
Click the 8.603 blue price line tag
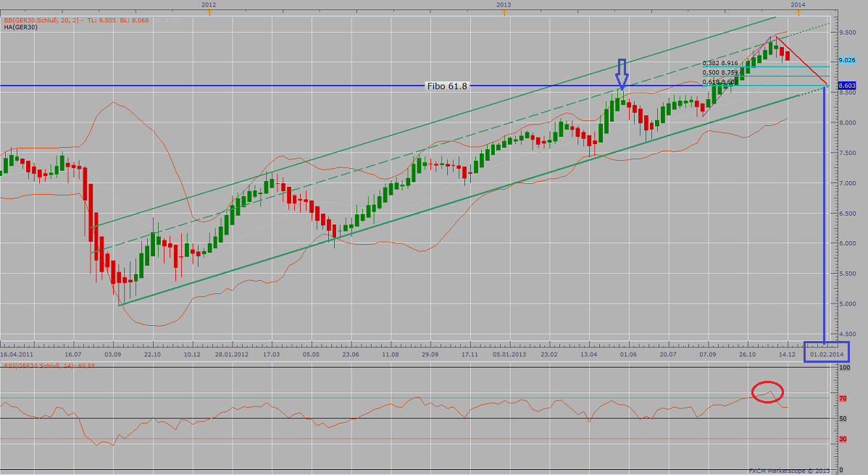click(x=848, y=85)
